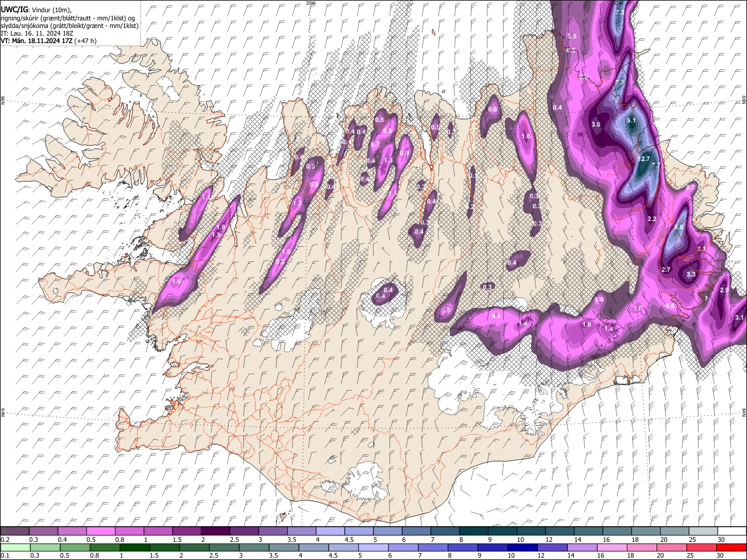Click the 2.7 precipitation value on the map
The image size is (747, 560).
tap(666, 269)
